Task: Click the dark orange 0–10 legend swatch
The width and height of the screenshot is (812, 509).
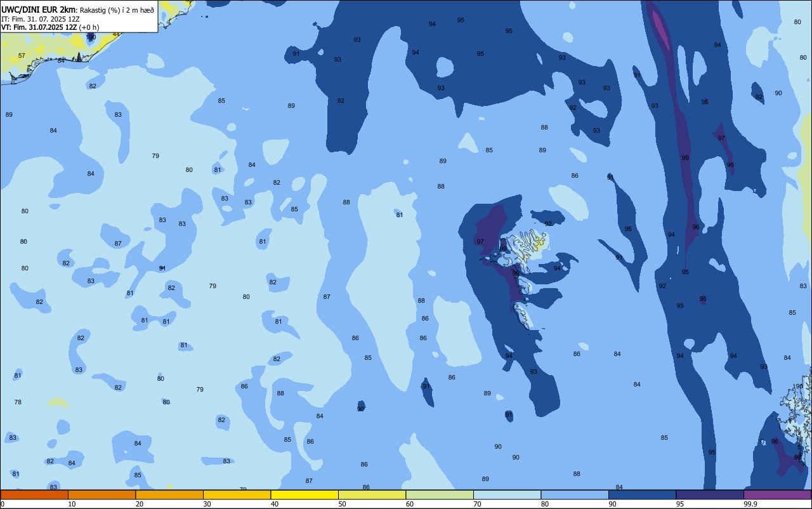Action: (x=34, y=494)
